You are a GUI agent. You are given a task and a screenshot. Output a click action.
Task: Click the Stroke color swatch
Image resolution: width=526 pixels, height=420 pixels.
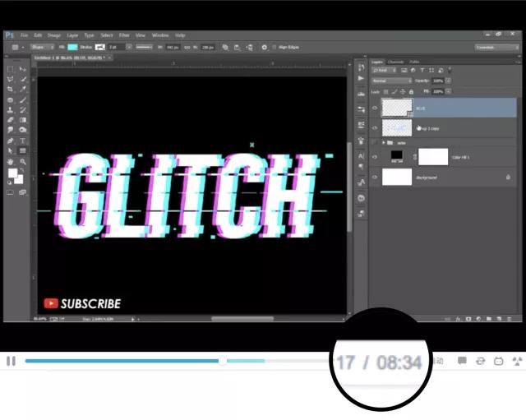(x=100, y=48)
